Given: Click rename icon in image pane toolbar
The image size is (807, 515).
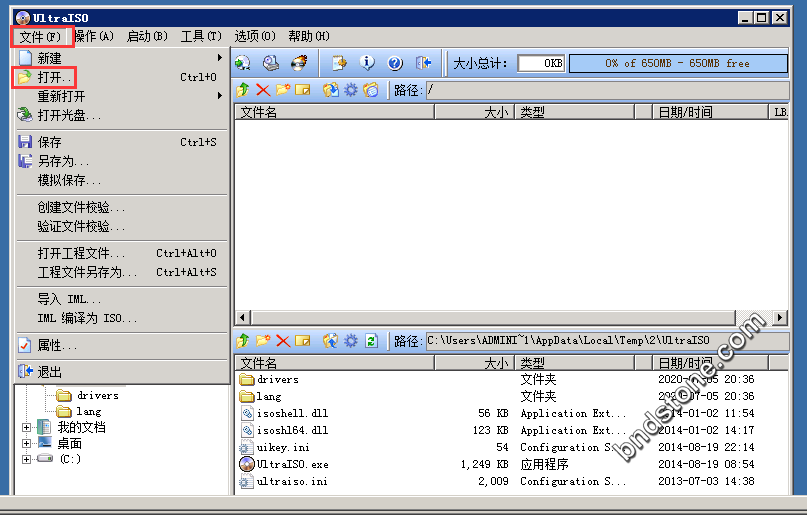Looking at the screenshot, I should (303, 90).
